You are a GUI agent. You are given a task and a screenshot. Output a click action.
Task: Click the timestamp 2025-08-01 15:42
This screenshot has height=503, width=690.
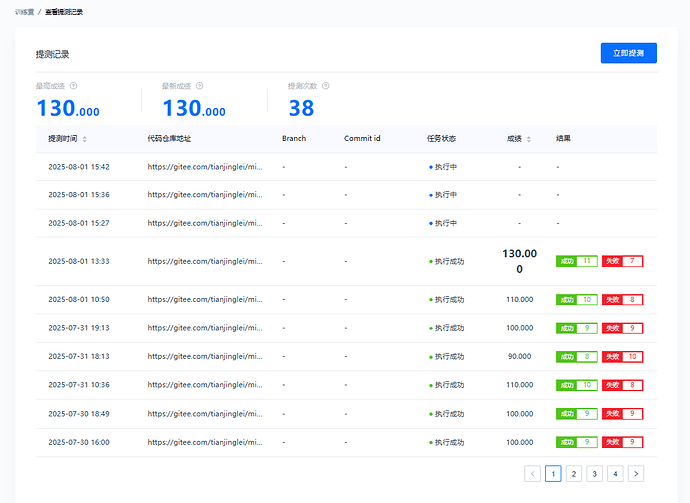pyautogui.click(x=79, y=167)
